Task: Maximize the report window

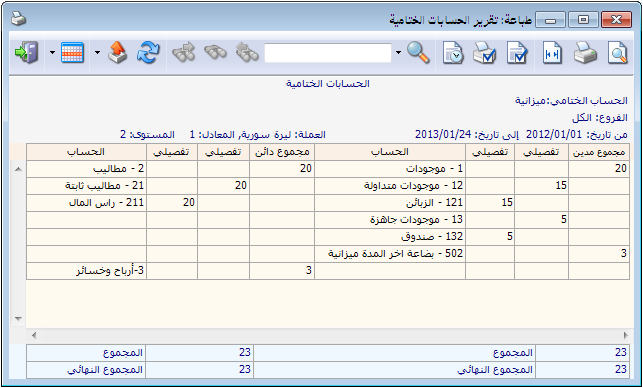Action: (x=583, y=19)
